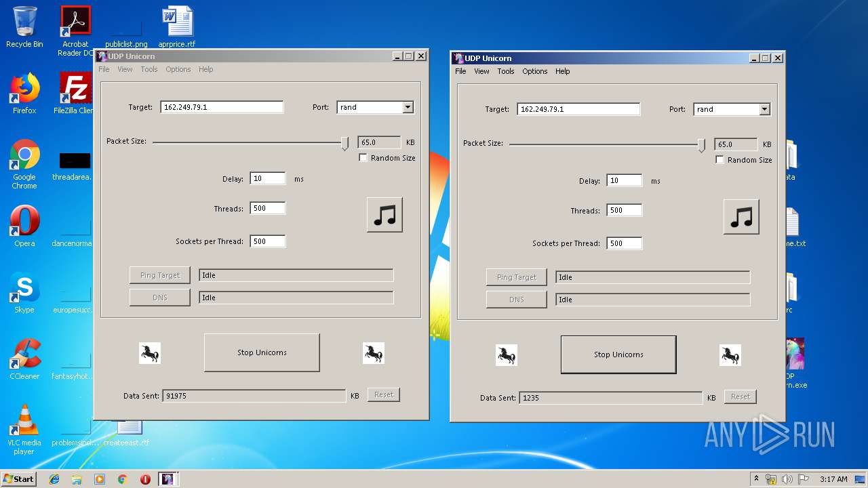The height and width of the screenshot is (488, 868).
Task: Expand Port dropdown in right window
Action: [764, 109]
